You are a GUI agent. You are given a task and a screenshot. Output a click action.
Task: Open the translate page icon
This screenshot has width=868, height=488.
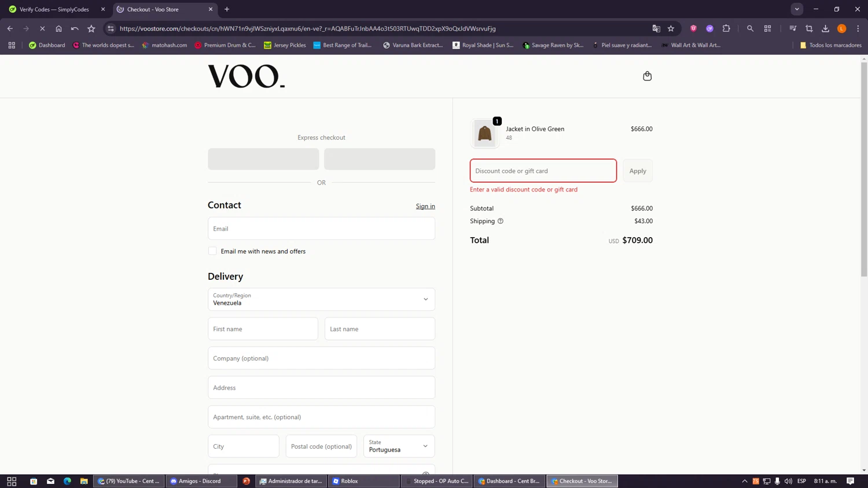(656, 28)
